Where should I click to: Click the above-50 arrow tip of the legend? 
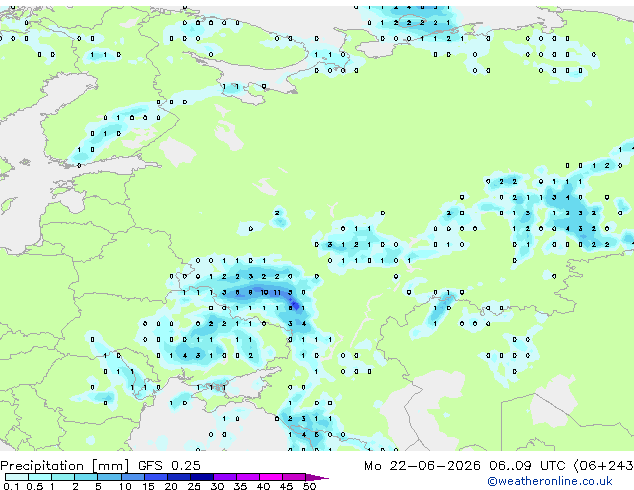pos(317,477)
